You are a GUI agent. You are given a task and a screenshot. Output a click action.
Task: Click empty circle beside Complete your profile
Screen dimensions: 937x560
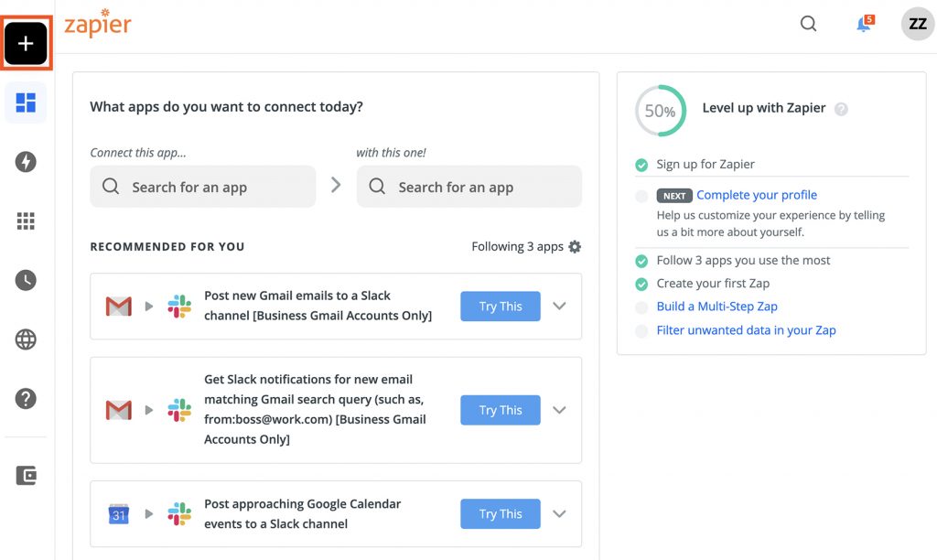(641, 196)
